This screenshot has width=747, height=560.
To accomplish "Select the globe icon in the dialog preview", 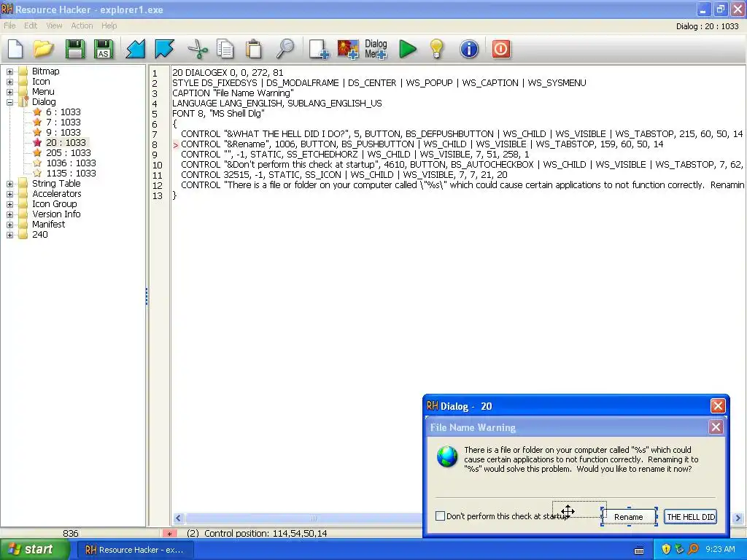I will click(447, 456).
